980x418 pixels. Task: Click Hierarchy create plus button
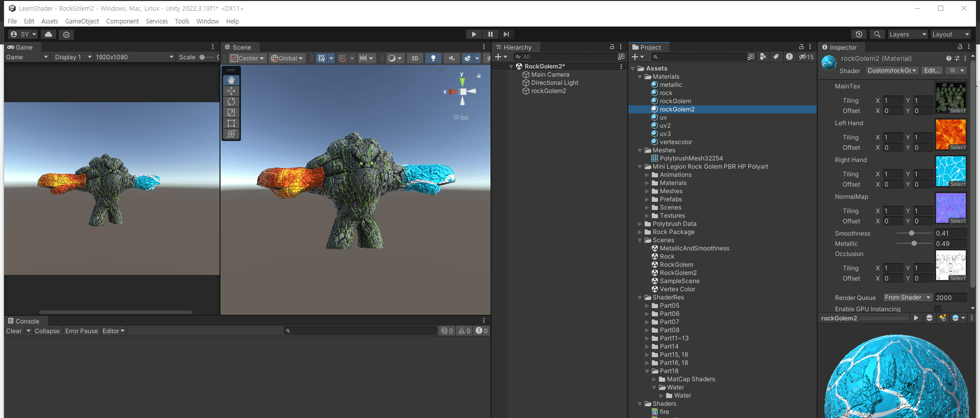pyautogui.click(x=501, y=57)
